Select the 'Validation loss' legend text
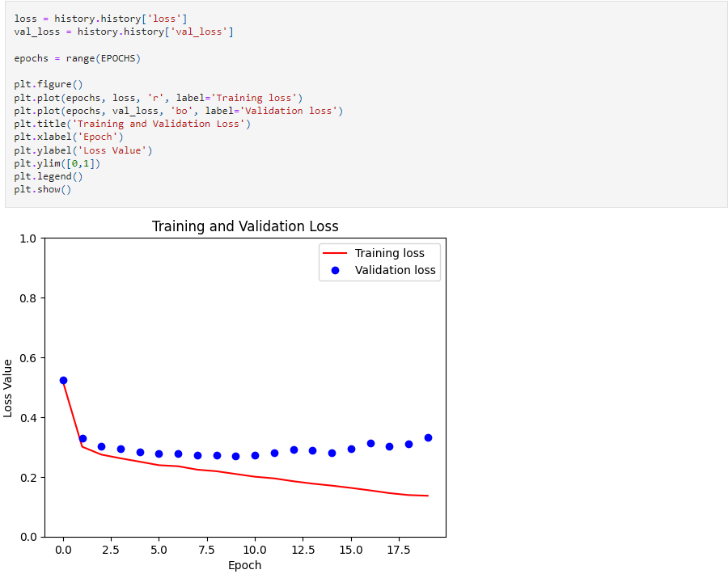Image resolution: width=728 pixels, height=574 pixels. click(x=395, y=271)
